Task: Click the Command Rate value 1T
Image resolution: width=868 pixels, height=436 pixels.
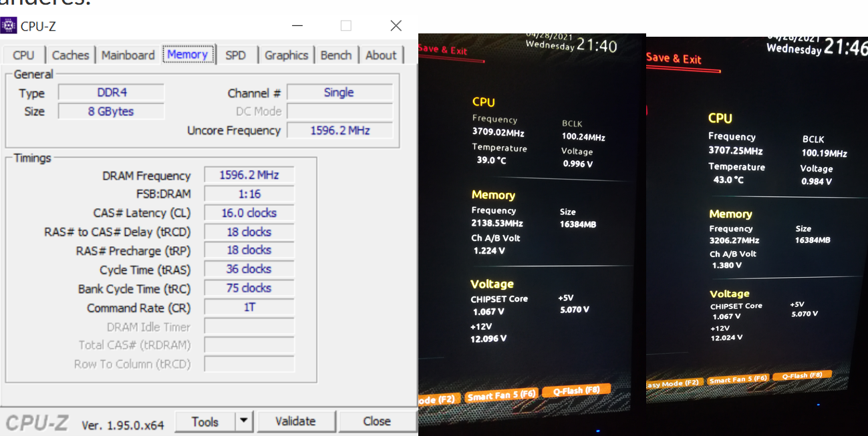Action: coord(249,307)
